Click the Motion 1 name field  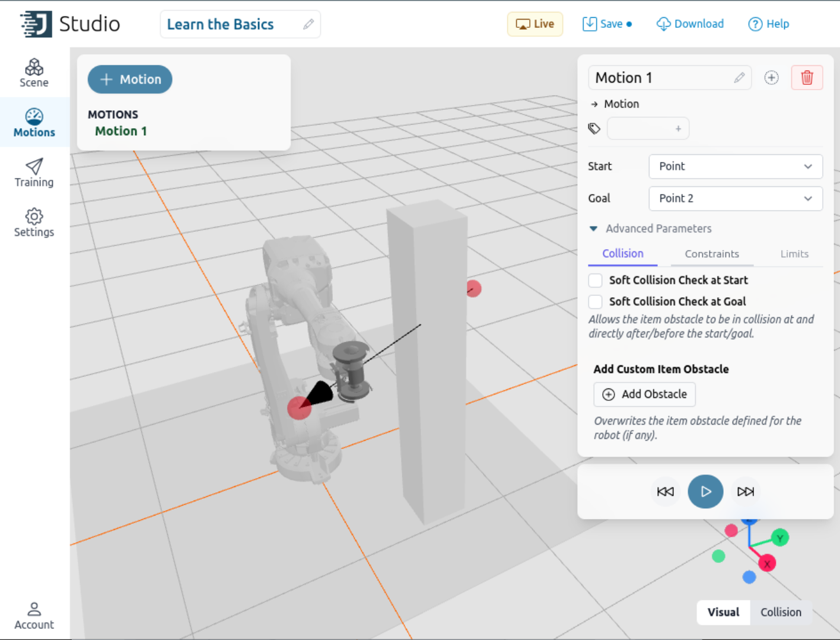670,78
